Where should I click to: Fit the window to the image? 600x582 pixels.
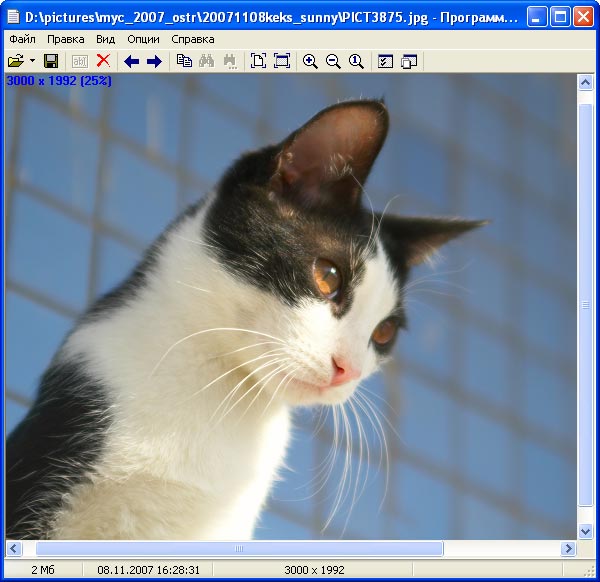282,61
